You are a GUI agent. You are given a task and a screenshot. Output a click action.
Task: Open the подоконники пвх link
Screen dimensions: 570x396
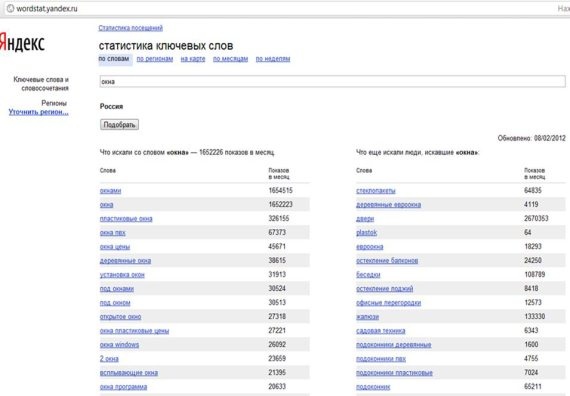(381, 359)
